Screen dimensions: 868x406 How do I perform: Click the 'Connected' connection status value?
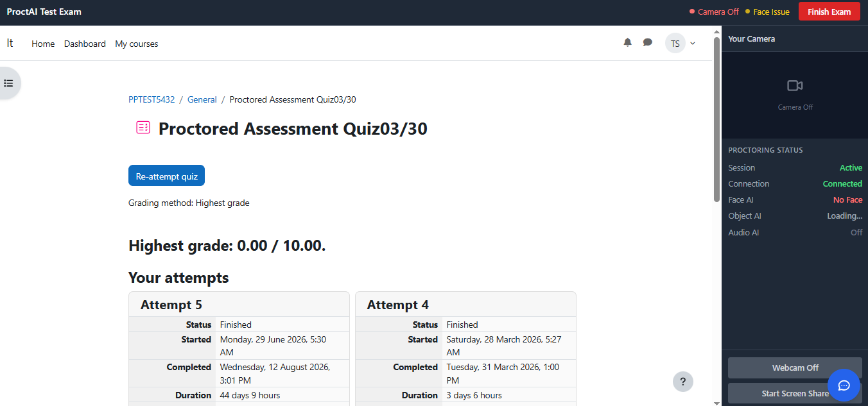pyautogui.click(x=842, y=183)
